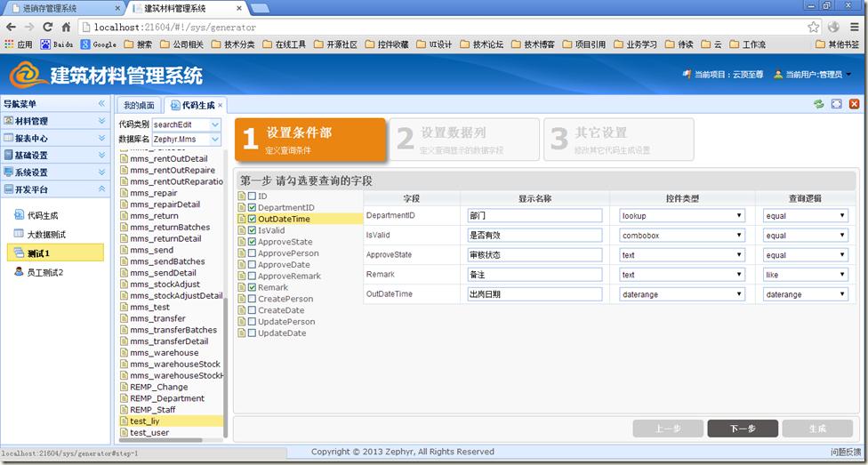
Task: Click the 下一步 next button
Action: pos(743,429)
